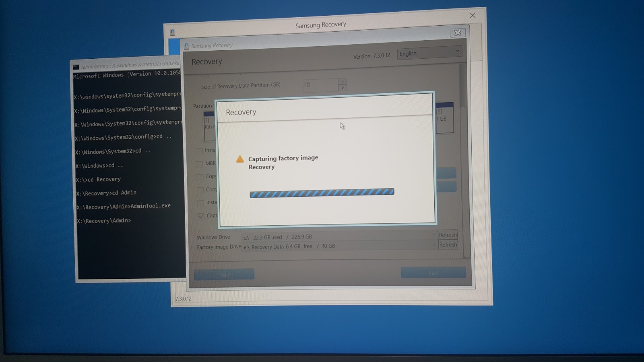Click the partition size field showing 10
This screenshot has width=644, height=362.
(x=318, y=85)
